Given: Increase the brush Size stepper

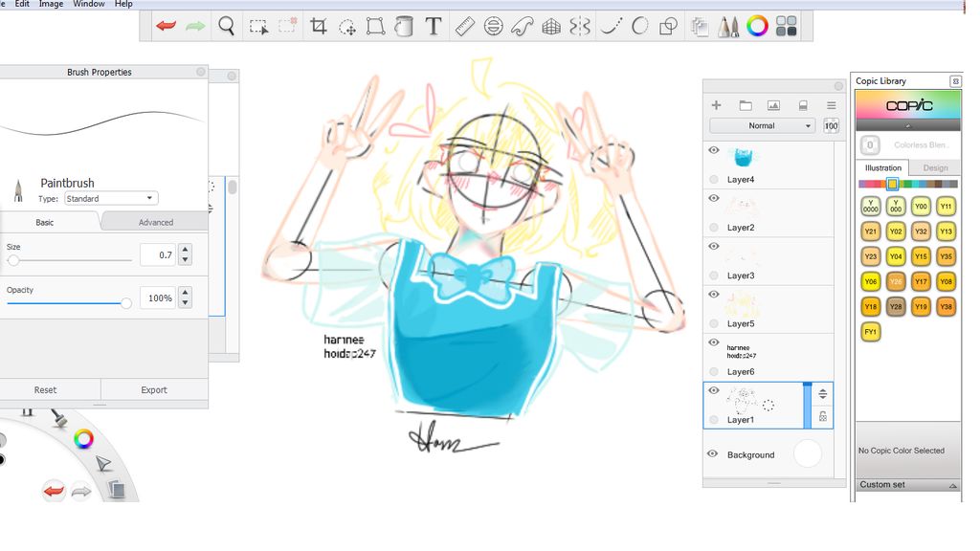Looking at the screenshot, I should coord(185,250).
